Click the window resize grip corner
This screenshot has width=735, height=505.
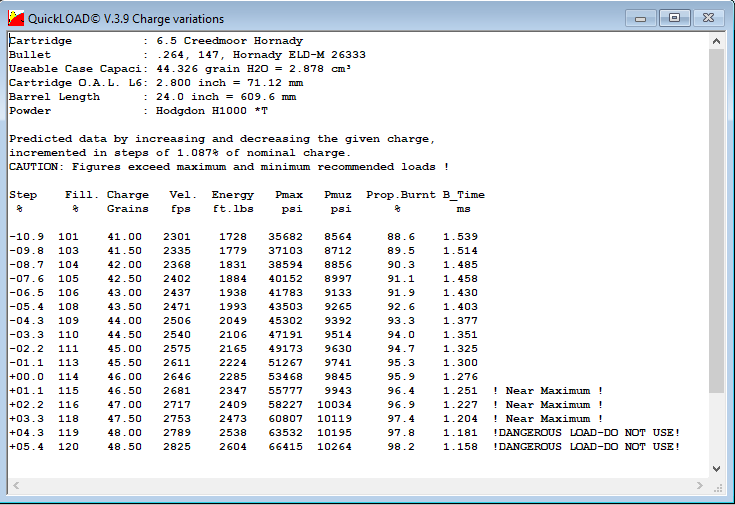[x=718, y=488]
